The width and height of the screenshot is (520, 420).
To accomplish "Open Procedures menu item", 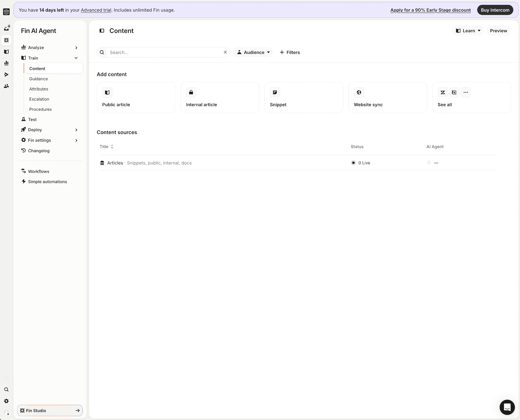I will tap(40, 109).
